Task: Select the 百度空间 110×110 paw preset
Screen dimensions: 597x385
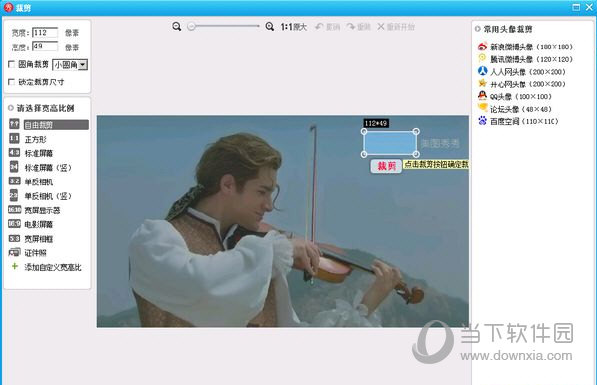Action: click(x=518, y=121)
